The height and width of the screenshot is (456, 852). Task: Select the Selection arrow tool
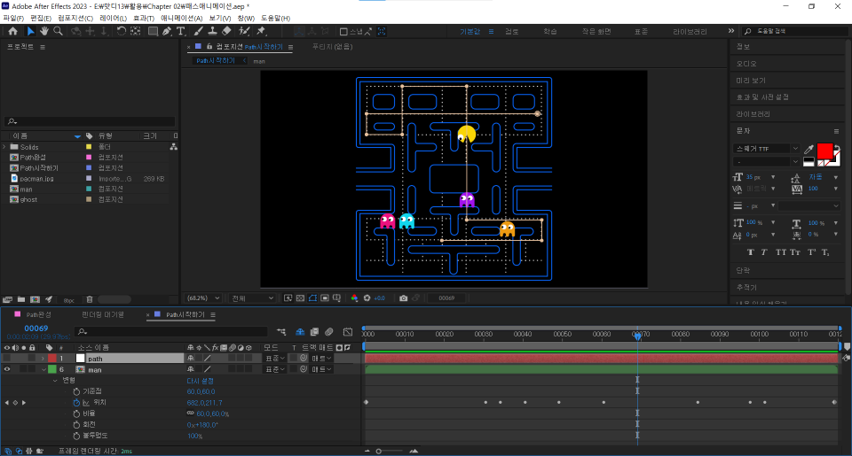31,32
